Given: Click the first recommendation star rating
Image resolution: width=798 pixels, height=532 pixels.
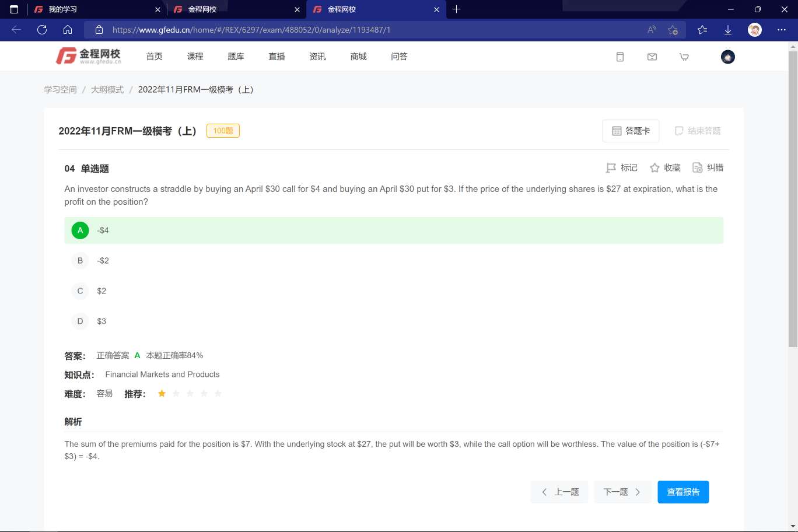Looking at the screenshot, I should 162,394.
